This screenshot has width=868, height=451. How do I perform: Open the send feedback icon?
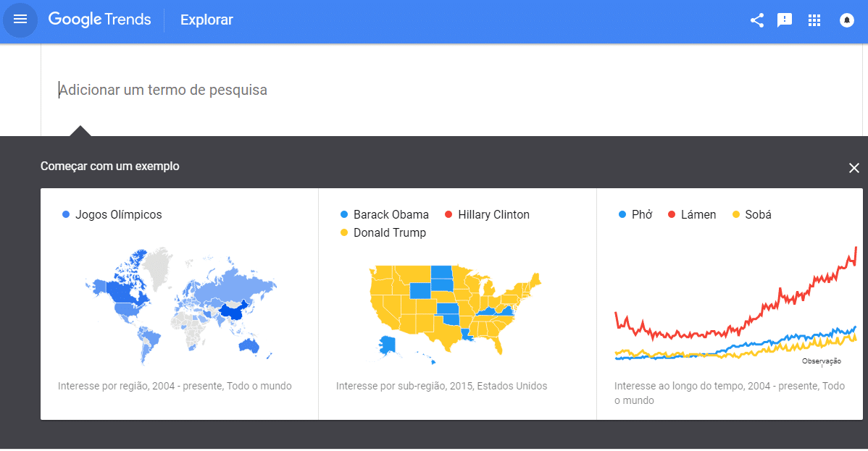pyautogui.click(x=785, y=20)
